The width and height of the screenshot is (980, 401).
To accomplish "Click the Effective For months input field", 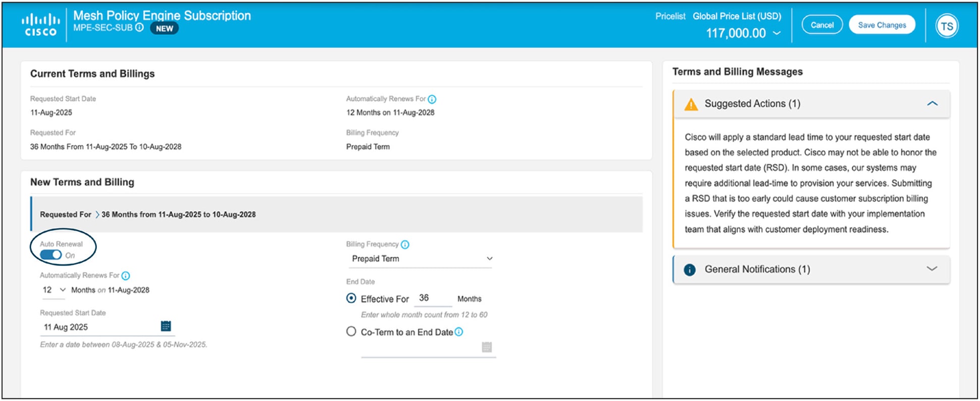I will pos(433,299).
